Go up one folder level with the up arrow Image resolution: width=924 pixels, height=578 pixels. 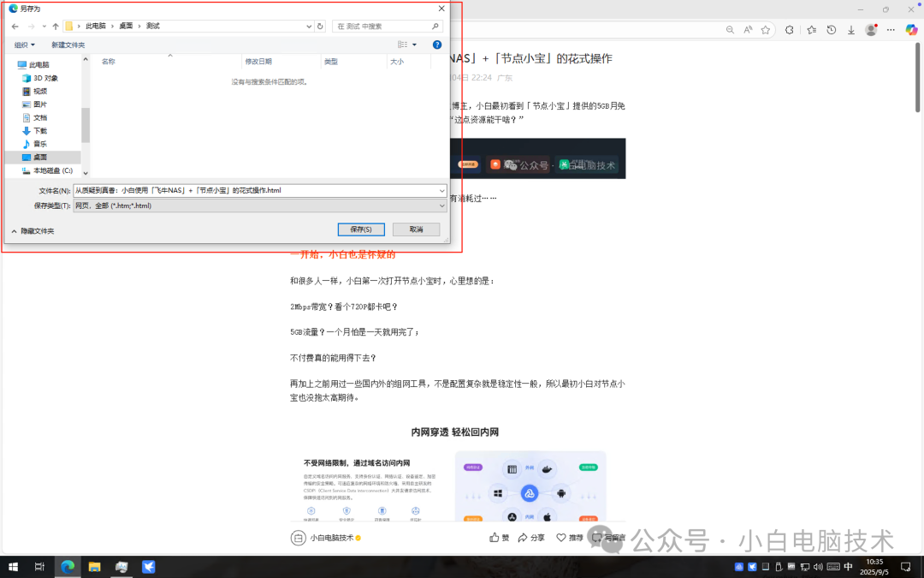(56, 26)
